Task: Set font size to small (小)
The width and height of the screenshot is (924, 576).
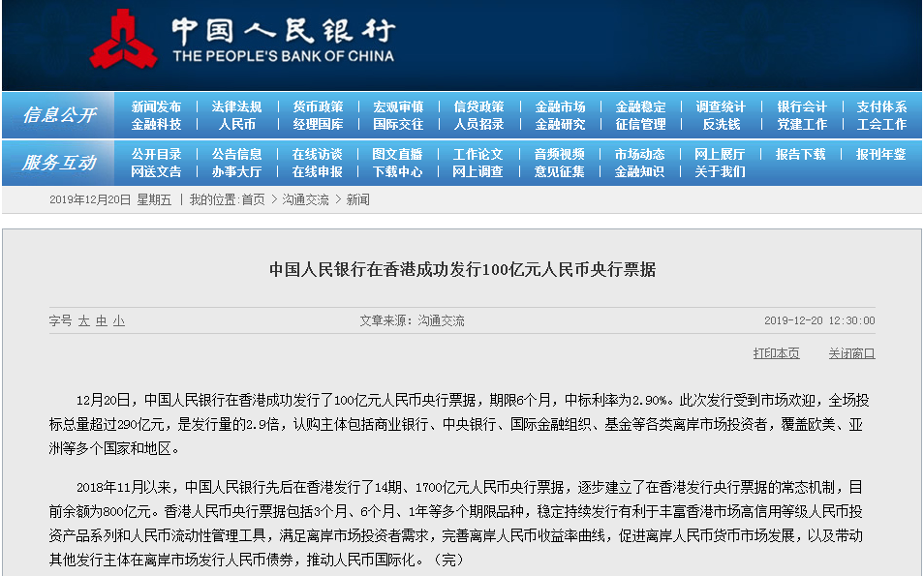Action: point(118,320)
